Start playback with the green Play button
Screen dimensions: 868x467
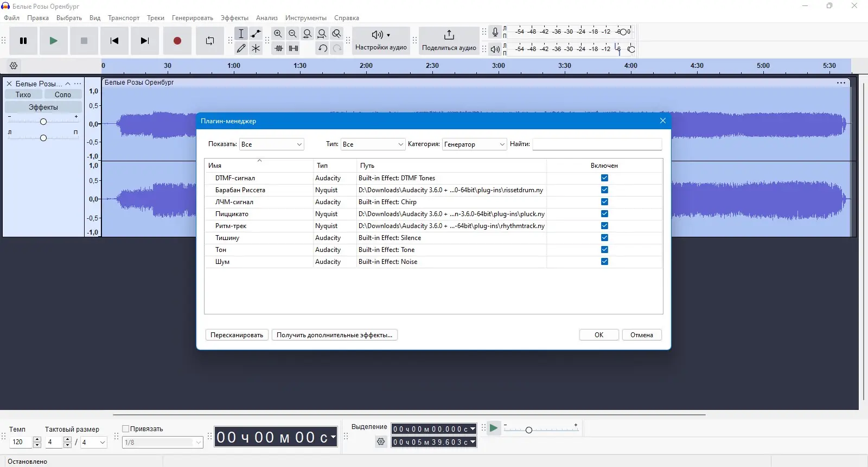coord(54,41)
